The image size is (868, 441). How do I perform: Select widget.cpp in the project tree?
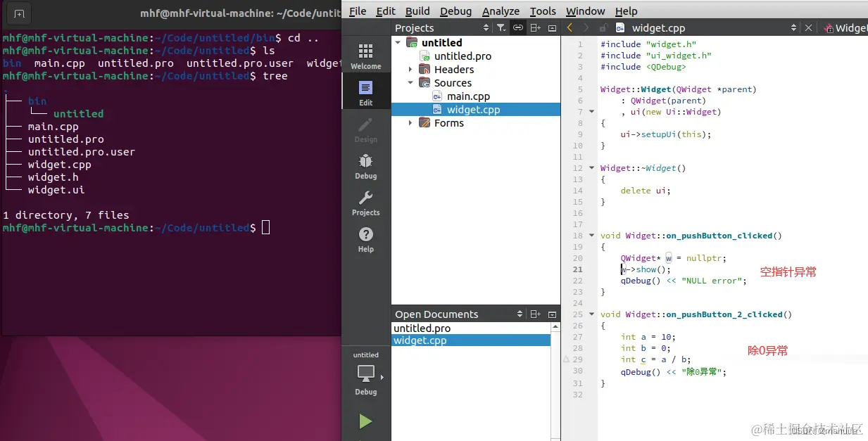[x=475, y=110]
